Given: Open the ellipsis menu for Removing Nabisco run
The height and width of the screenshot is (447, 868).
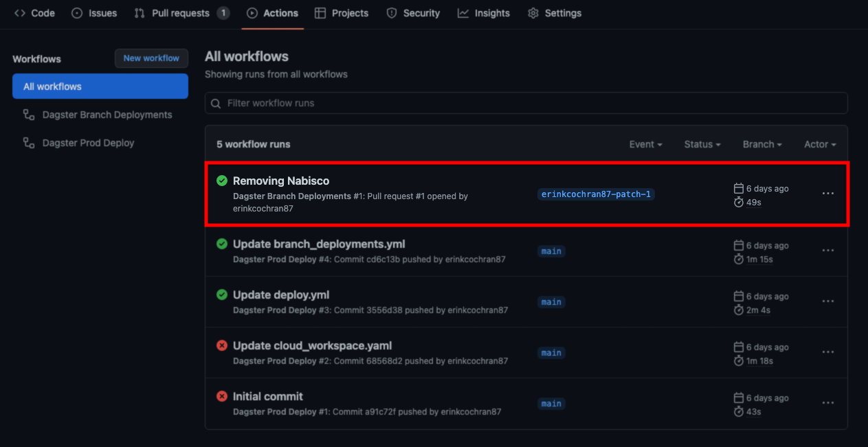Looking at the screenshot, I should (x=827, y=194).
